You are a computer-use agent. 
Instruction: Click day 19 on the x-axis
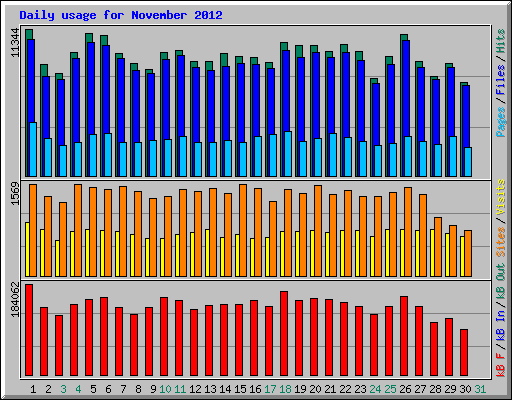(x=300, y=389)
